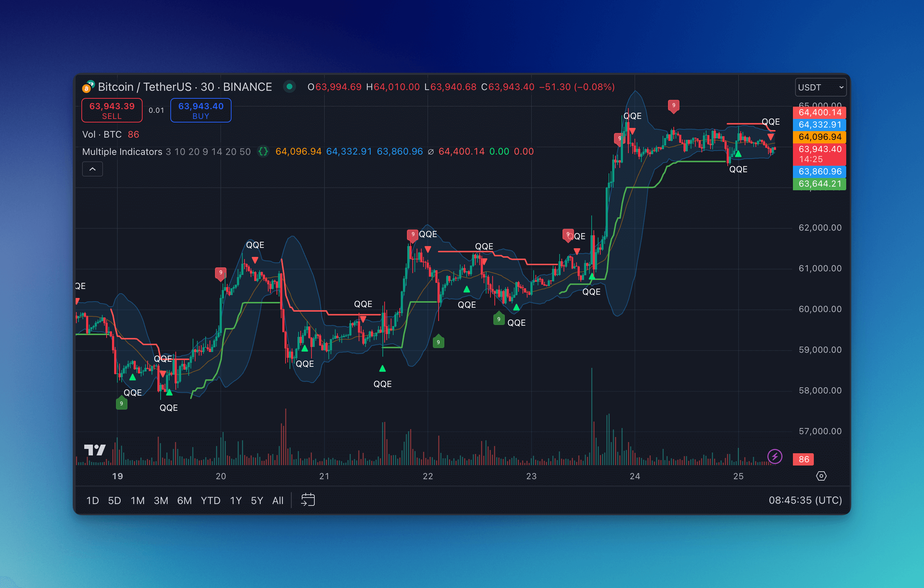Click the 64,400.14 red price label
This screenshot has width=924, height=588.
pos(820,112)
